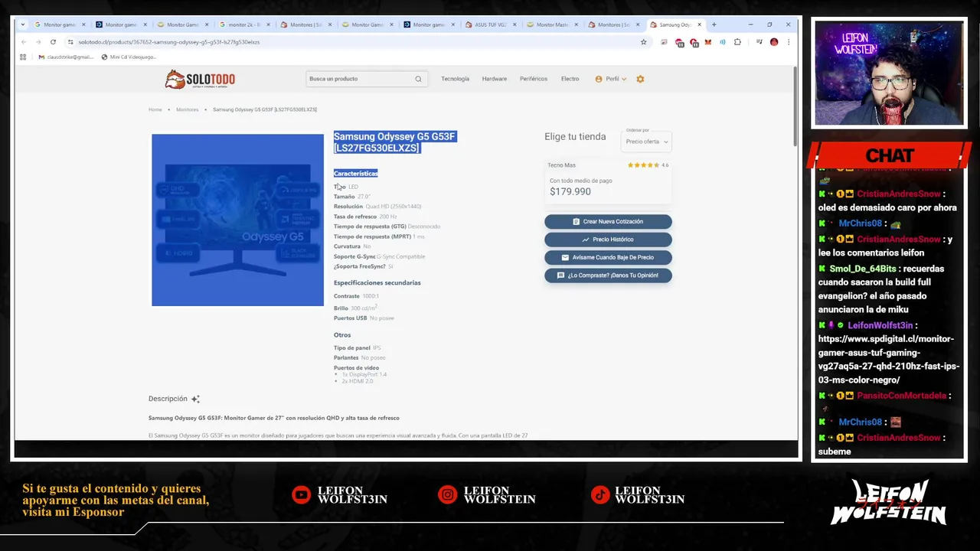This screenshot has height=551, width=980.
Task: Click '¿Lo Compraste? ¡Danos Tu Opinión!' button
Action: point(608,275)
